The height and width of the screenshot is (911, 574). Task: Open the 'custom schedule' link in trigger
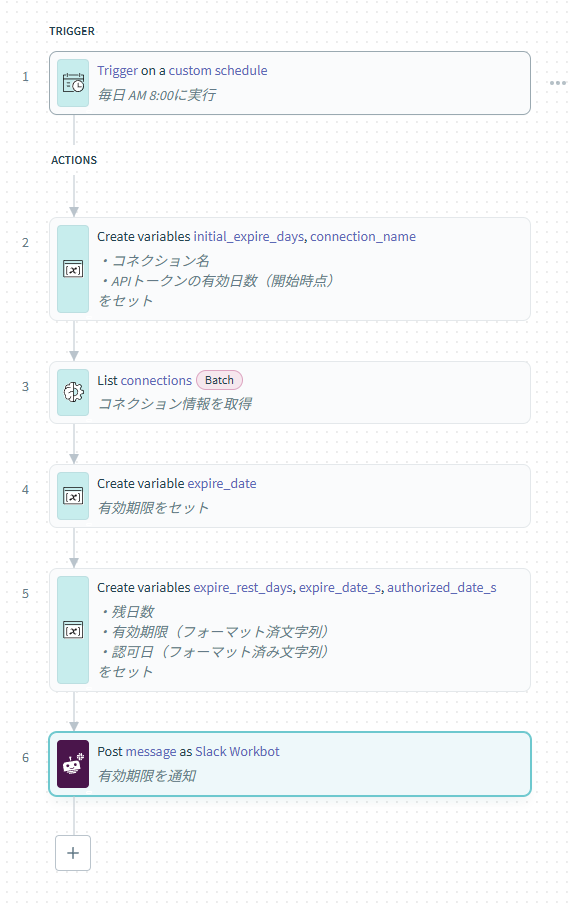click(x=218, y=70)
